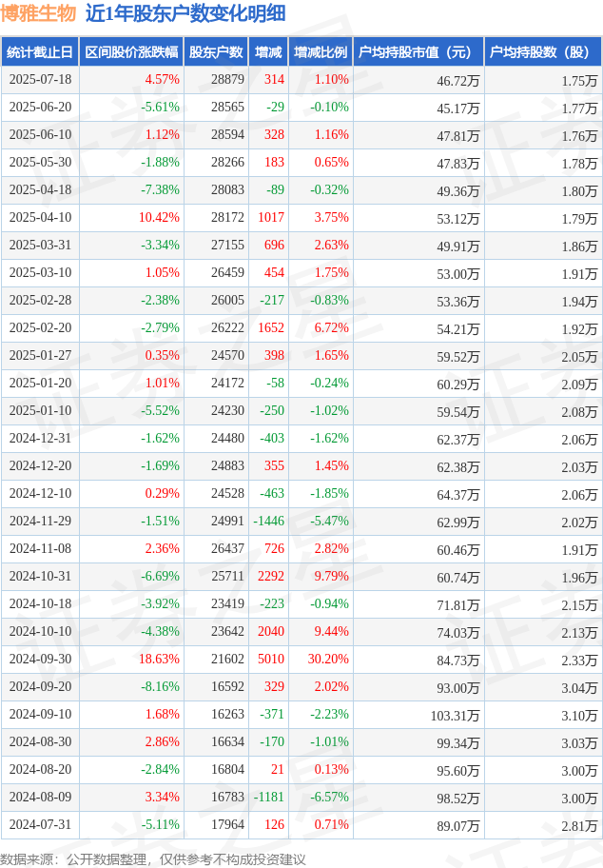Click the 博雅生物 title text

pos(38,13)
